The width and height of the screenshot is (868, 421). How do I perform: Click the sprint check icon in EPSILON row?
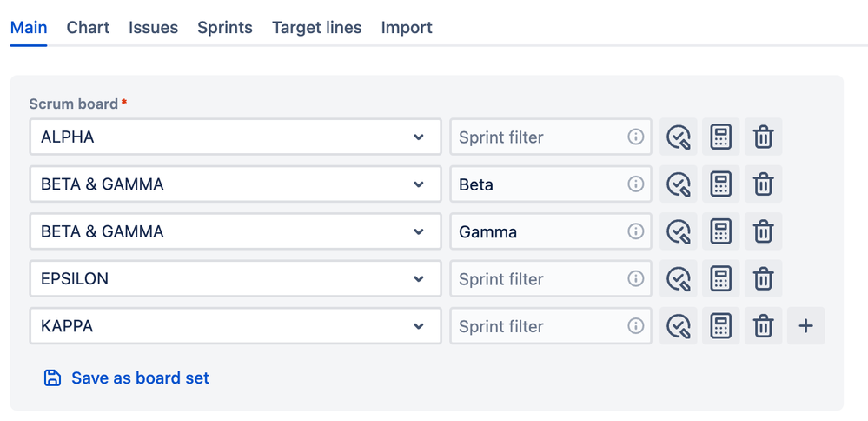pyautogui.click(x=678, y=279)
